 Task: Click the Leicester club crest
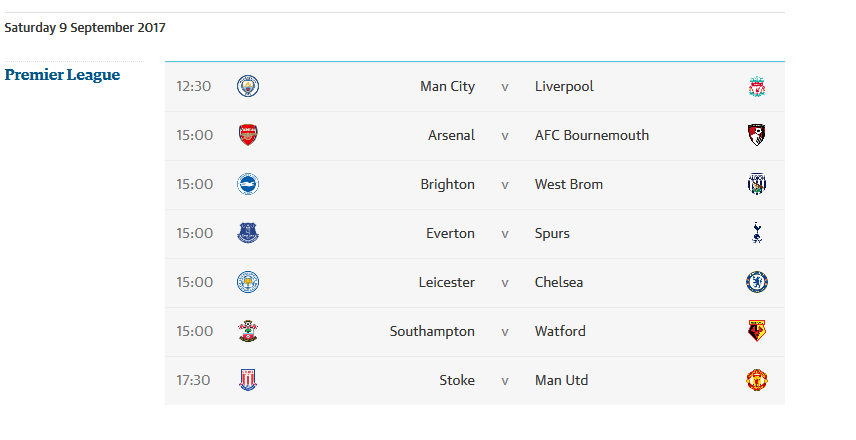tap(247, 283)
